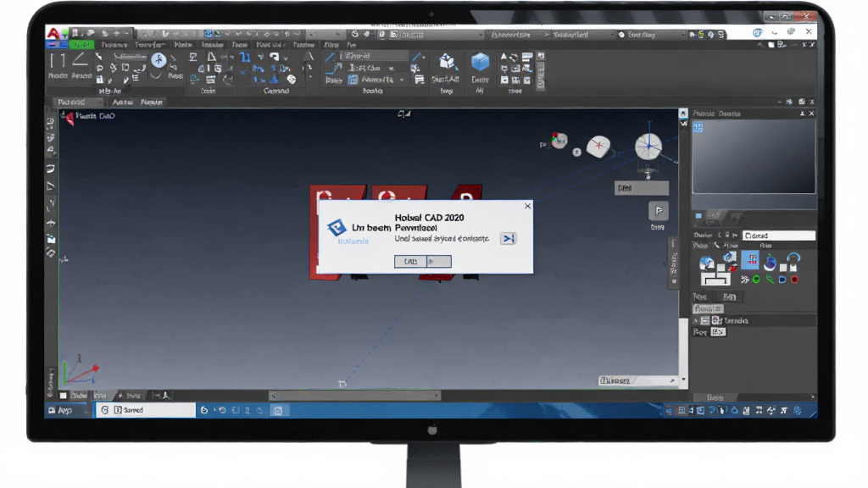The height and width of the screenshot is (488, 868).
Task: Open the dropdown left of the Aeke tab
Action: coord(78,102)
